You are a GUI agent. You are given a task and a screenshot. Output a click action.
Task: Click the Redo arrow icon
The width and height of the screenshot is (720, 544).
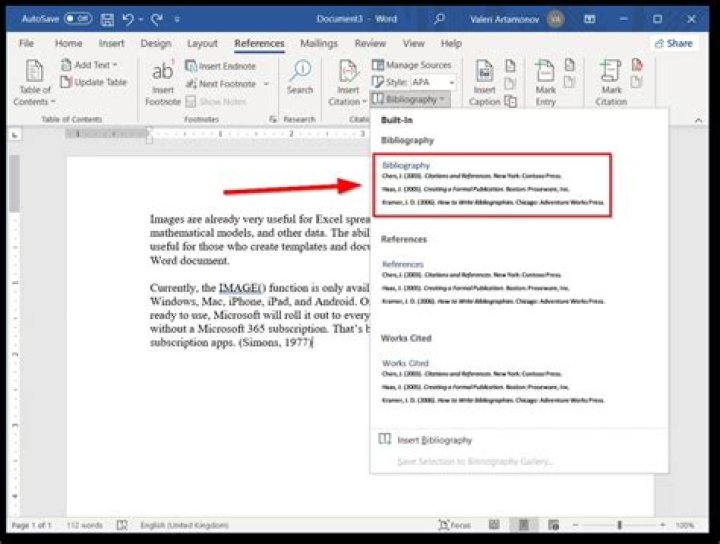[x=157, y=19]
